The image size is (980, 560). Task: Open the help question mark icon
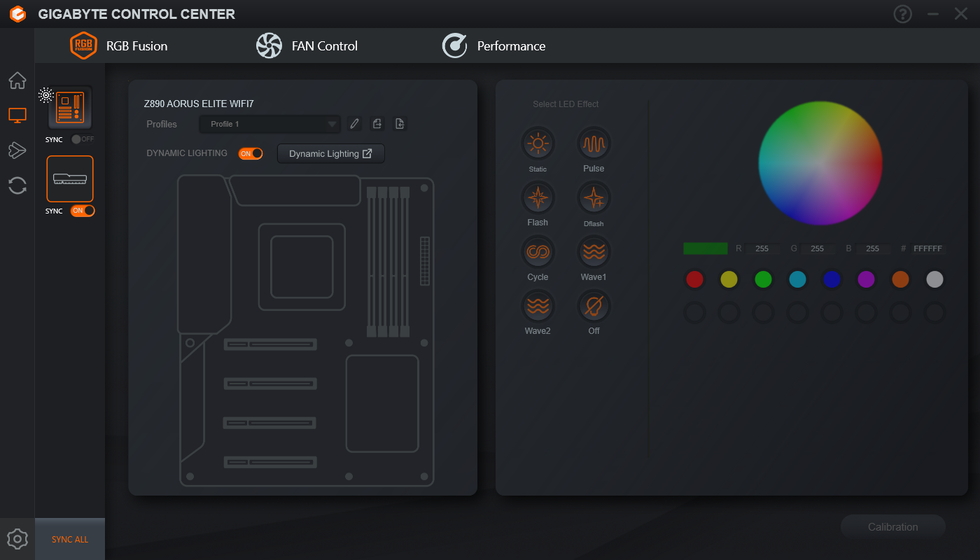point(903,14)
